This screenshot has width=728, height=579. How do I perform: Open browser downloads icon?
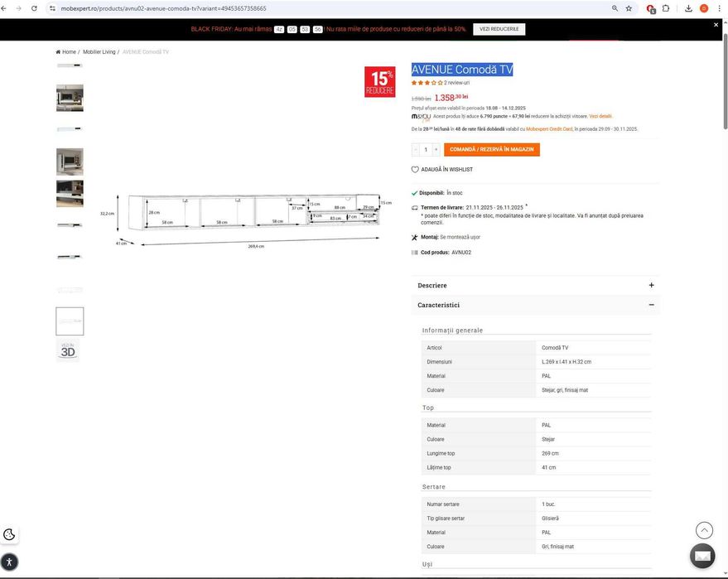[688, 8]
